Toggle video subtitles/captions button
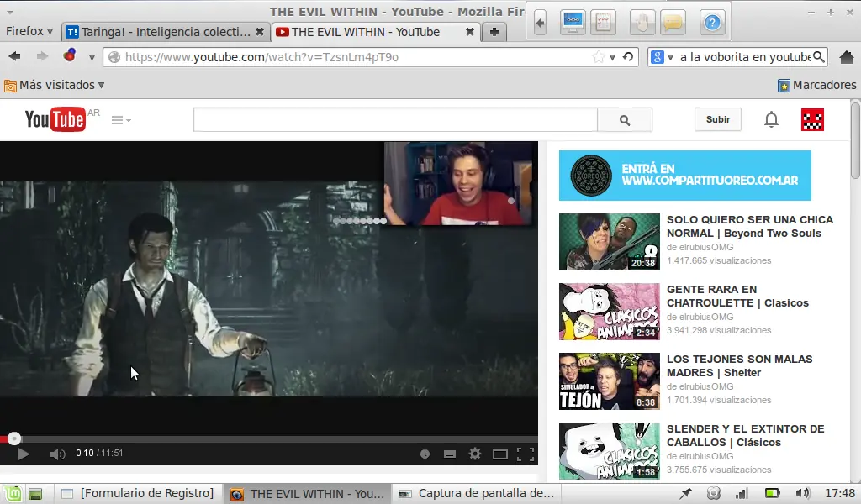This screenshot has height=504, width=861. 450,454
